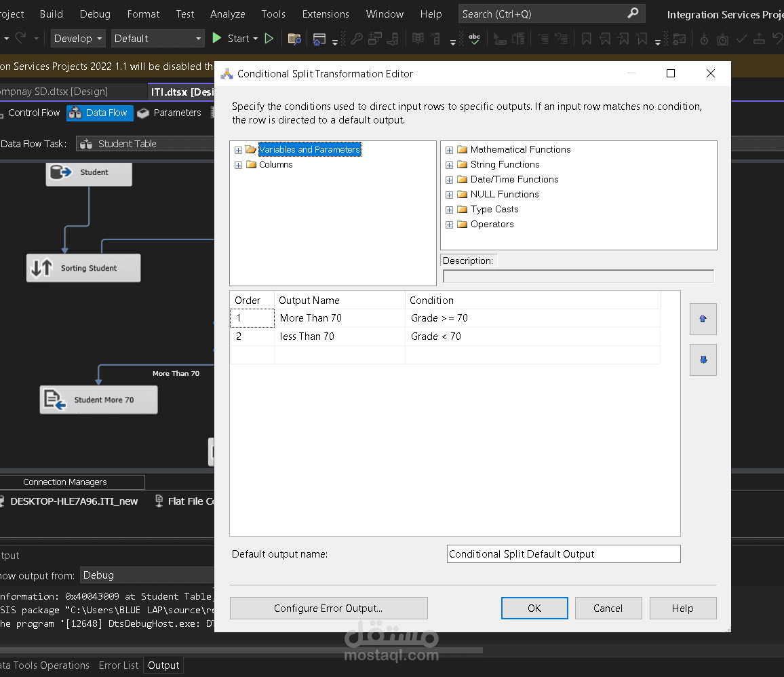The height and width of the screenshot is (677, 784).
Task: Select the Student source component
Action: (x=88, y=172)
